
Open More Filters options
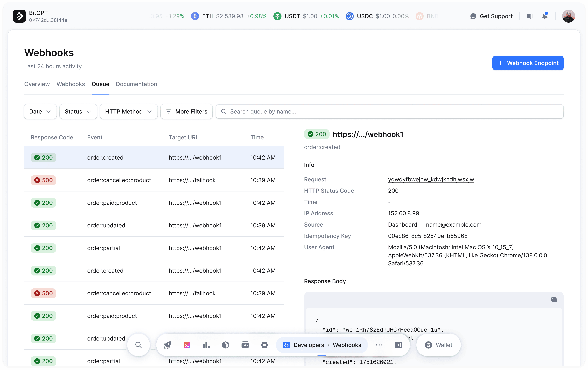[186, 111]
